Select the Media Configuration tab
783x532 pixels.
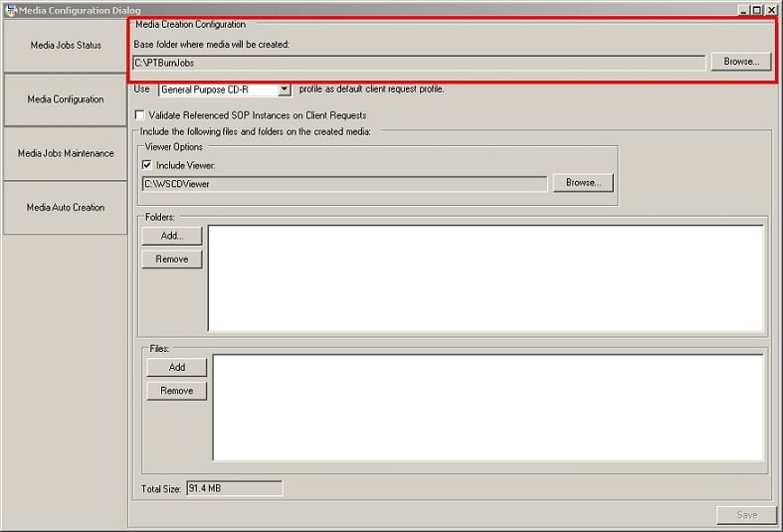click(x=66, y=99)
